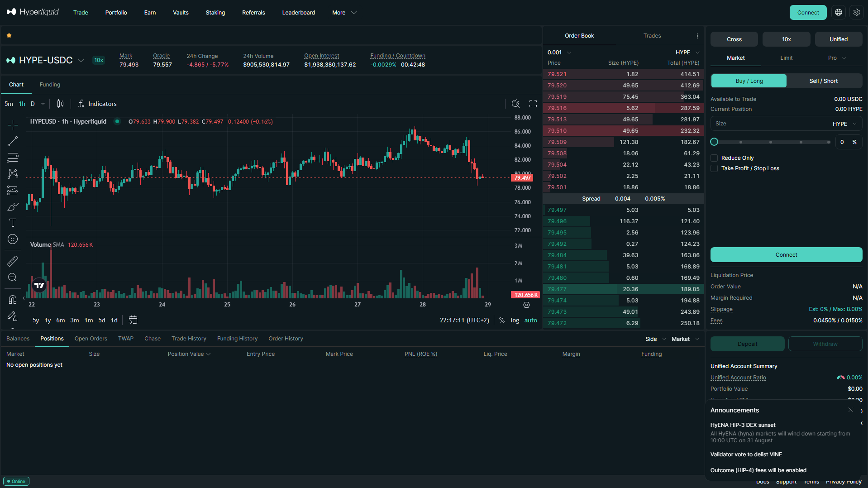Click the Deposit button

coord(748,344)
